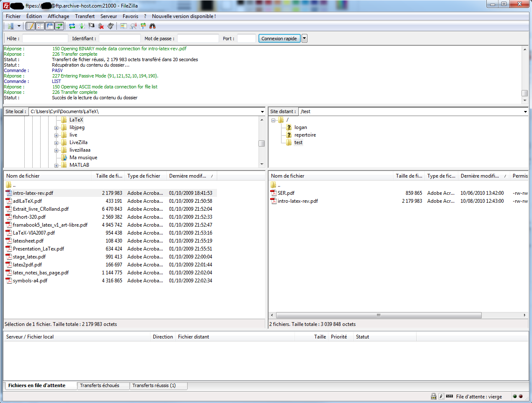The height and width of the screenshot is (403, 532).
Task: Click the disconnect from server icon
Action: [101, 26]
